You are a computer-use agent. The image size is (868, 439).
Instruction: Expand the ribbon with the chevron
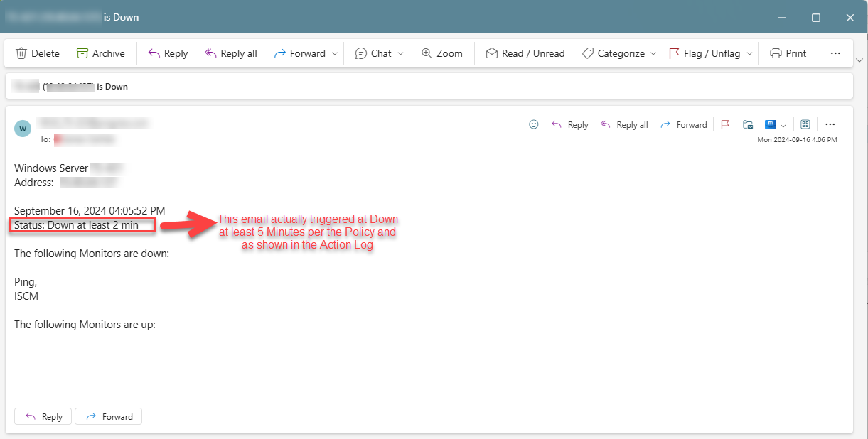(860, 60)
